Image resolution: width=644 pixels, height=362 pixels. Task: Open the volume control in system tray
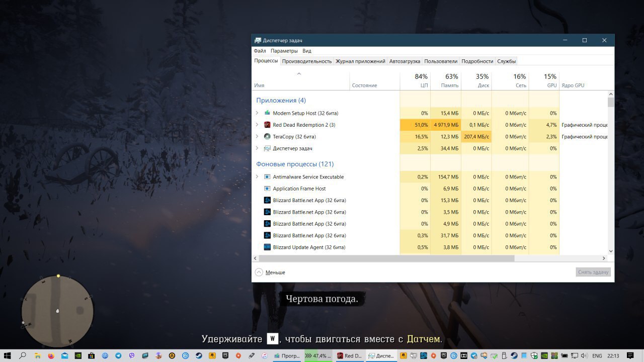tap(584, 355)
